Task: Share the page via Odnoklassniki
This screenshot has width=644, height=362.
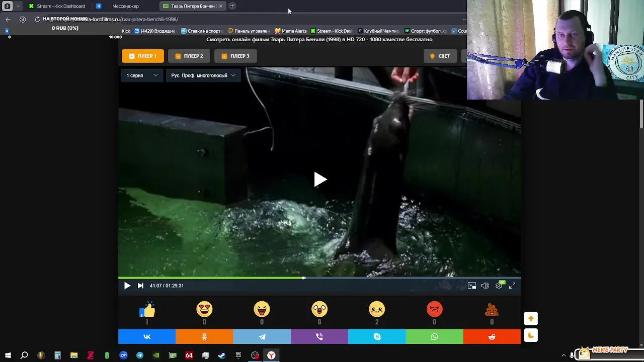Action: pos(204,337)
